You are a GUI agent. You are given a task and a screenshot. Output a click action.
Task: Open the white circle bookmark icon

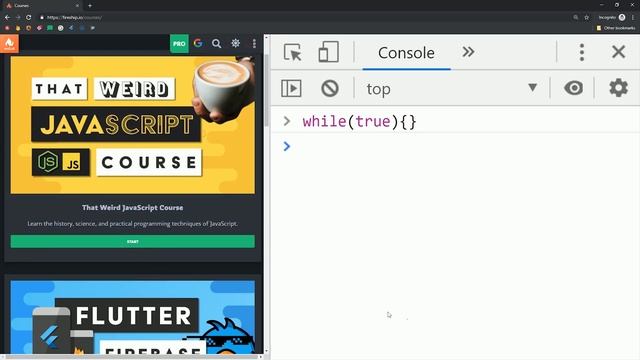(60, 28)
